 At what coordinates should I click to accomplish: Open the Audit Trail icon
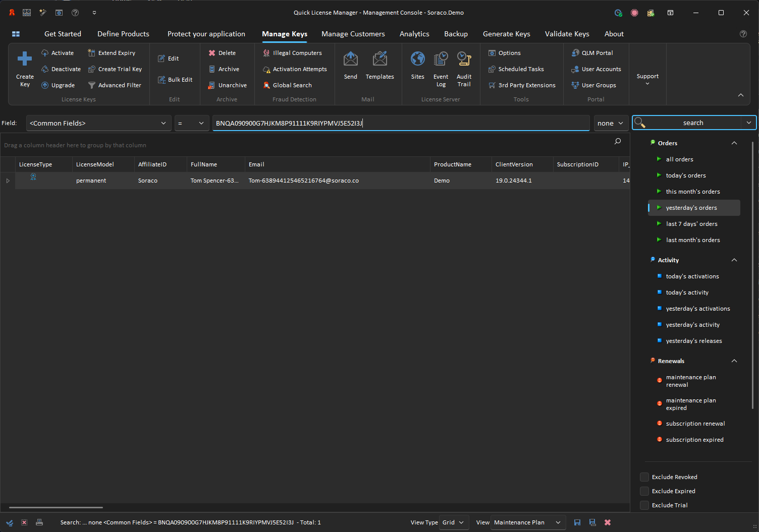464,60
